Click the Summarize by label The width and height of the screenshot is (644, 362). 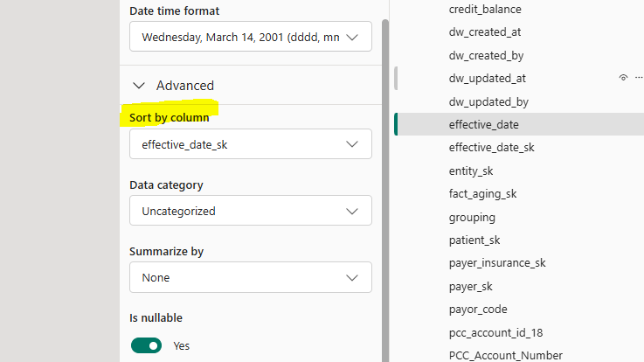166,252
